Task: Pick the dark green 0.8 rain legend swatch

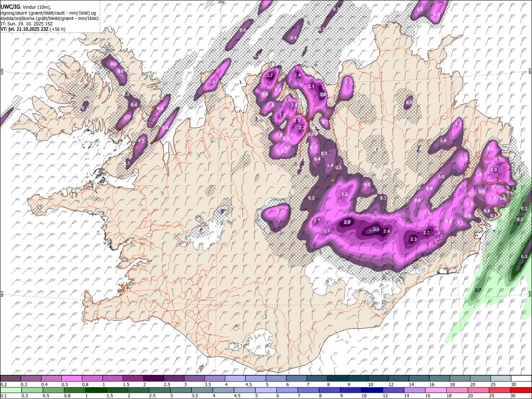Action: click(74, 390)
